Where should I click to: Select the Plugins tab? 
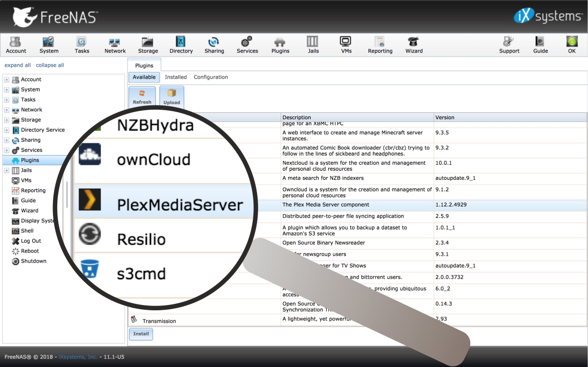click(x=144, y=65)
